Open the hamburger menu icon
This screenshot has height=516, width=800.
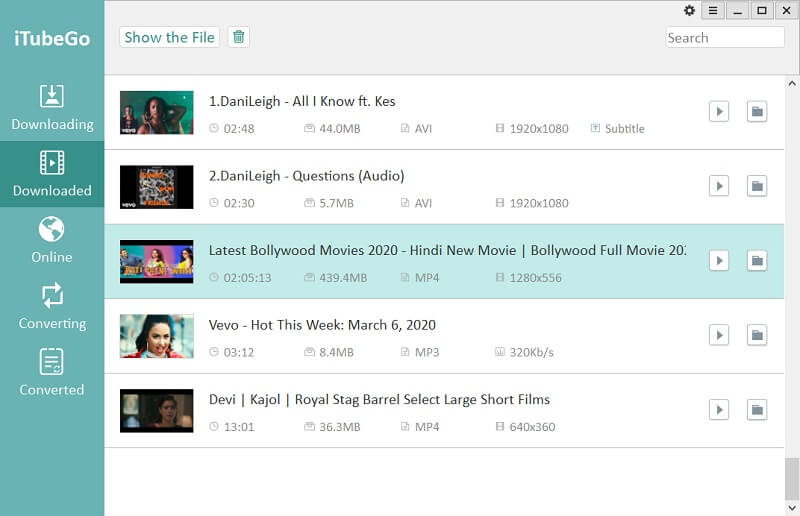pos(713,10)
